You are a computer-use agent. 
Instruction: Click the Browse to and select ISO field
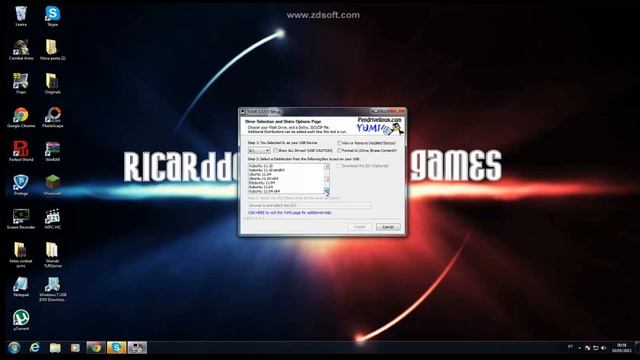coord(310,205)
